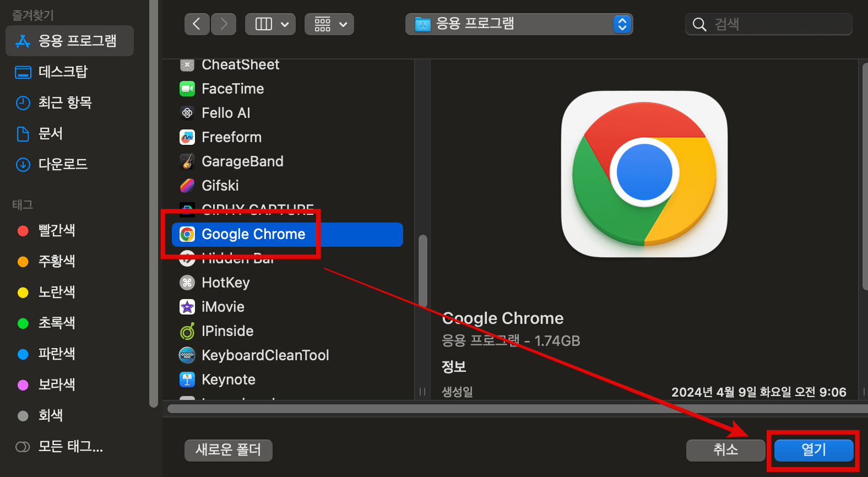Image resolution: width=868 pixels, height=477 pixels.
Task: Open the 응용 프로그램 location popup menu
Action: [x=519, y=24]
